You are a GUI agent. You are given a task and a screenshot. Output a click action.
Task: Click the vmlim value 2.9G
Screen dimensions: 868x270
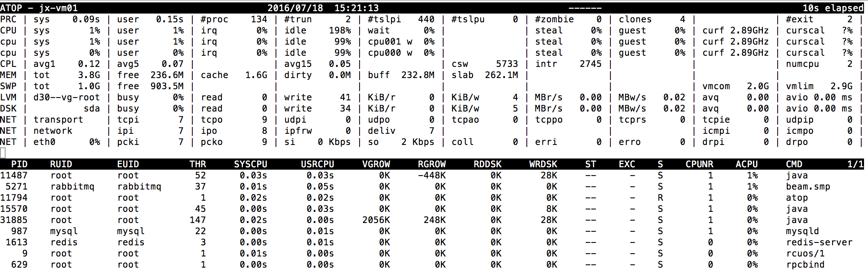coord(841,86)
